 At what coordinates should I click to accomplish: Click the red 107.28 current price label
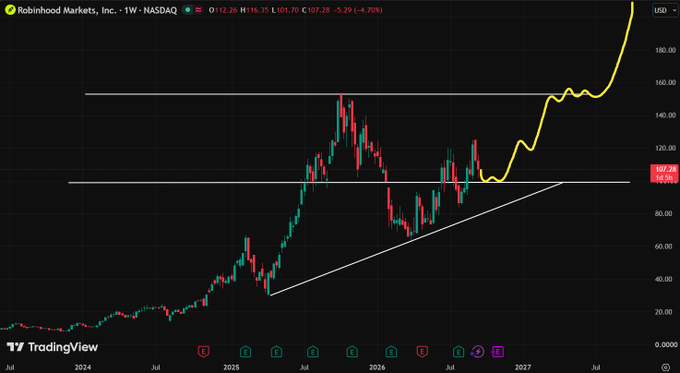click(664, 173)
